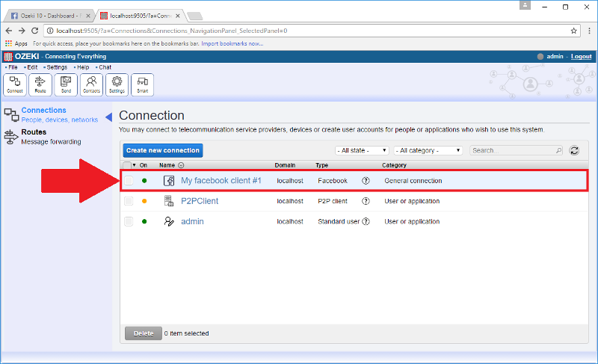Screen dimensions: 598x364
Task: Expand the All category filter dropdown
Action: tap(428, 150)
